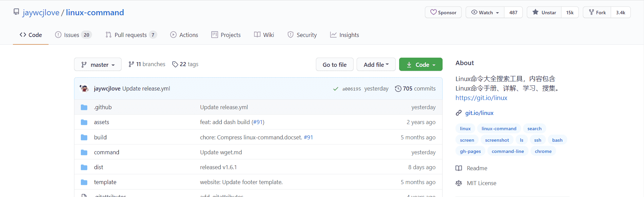Open the Wiki tab
The height and width of the screenshot is (197, 644).
click(x=264, y=35)
